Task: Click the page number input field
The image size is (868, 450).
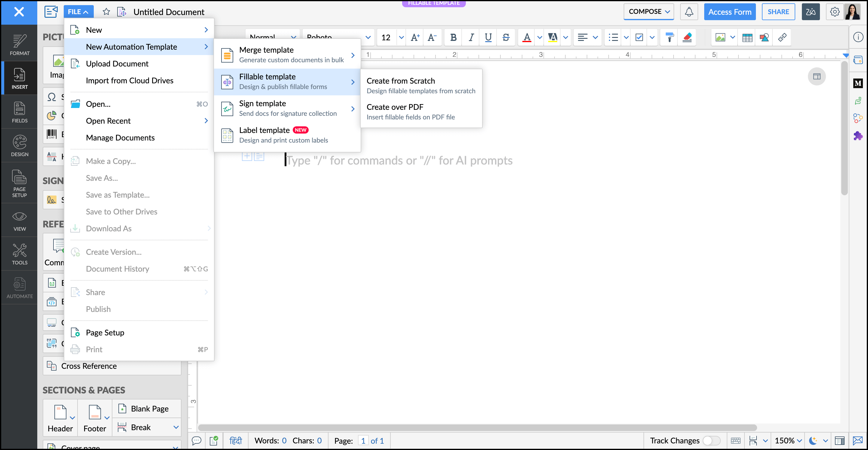Action: [363, 440]
